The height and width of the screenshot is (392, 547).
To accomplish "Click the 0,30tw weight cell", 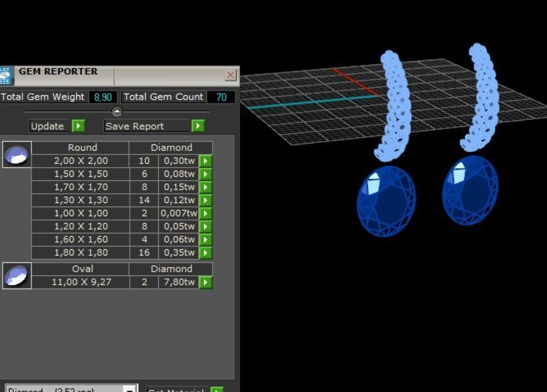I will coord(179,161).
